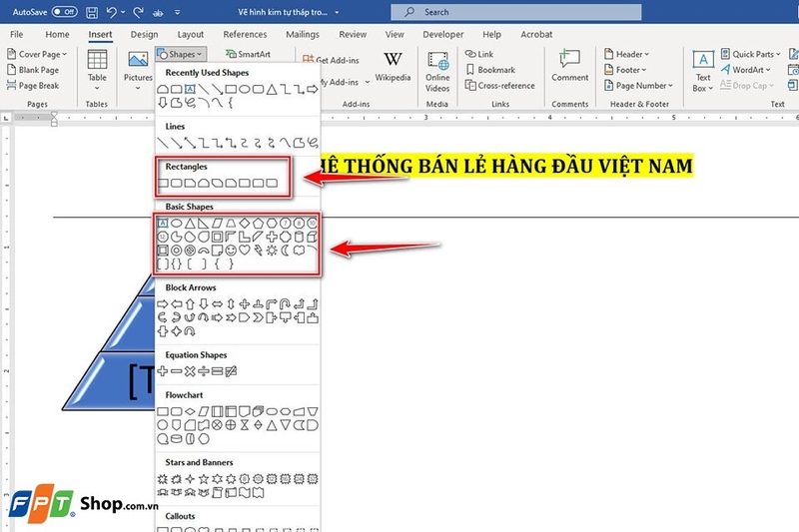
Task: Switch to the Home tab
Action: [x=57, y=34]
